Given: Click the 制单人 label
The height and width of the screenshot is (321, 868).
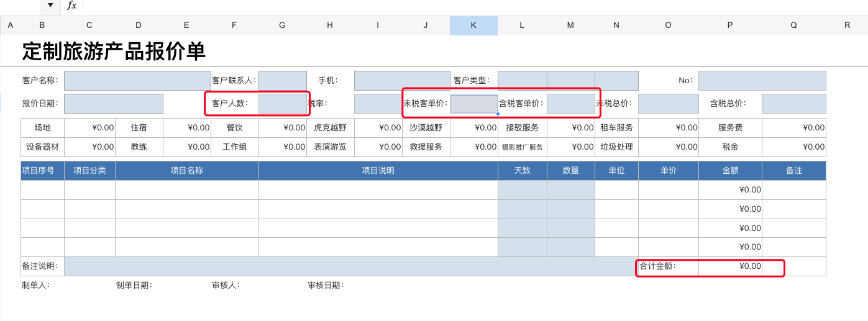Looking at the screenshot, I should coord(35,286).
